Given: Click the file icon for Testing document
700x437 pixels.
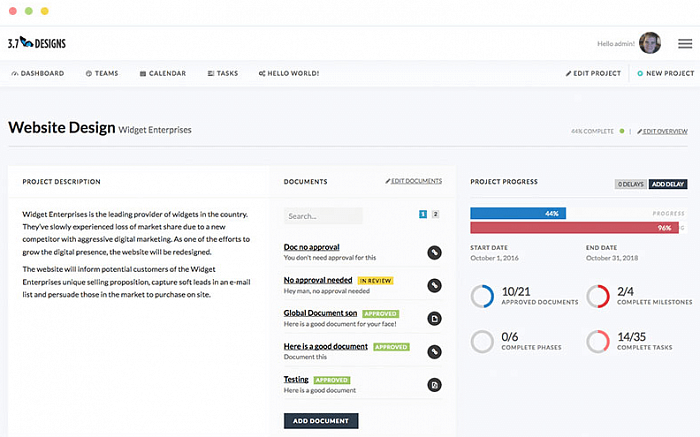Looking at the screenshot, I should [434, 385].
